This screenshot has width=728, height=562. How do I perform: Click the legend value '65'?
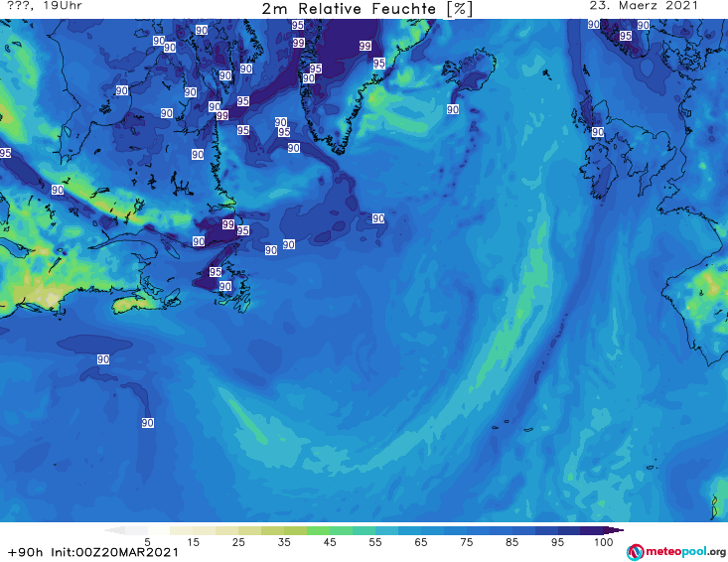[421, 542]
